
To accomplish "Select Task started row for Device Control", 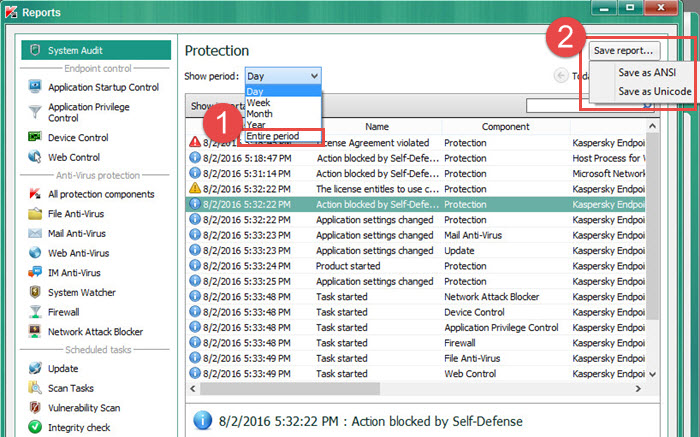I will coord(416,312).
